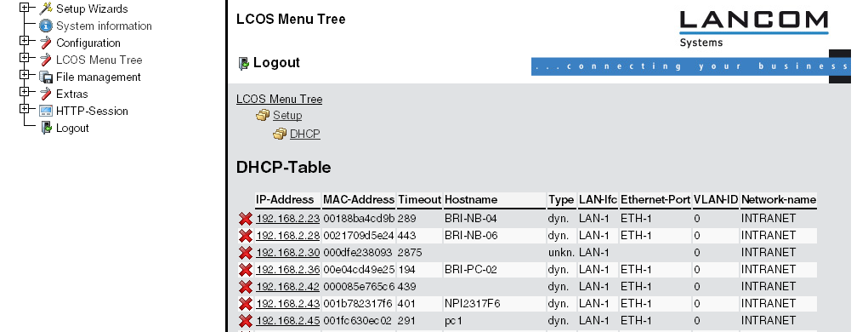
Task: Click the File management disk icon
Action: coord(45,77)
